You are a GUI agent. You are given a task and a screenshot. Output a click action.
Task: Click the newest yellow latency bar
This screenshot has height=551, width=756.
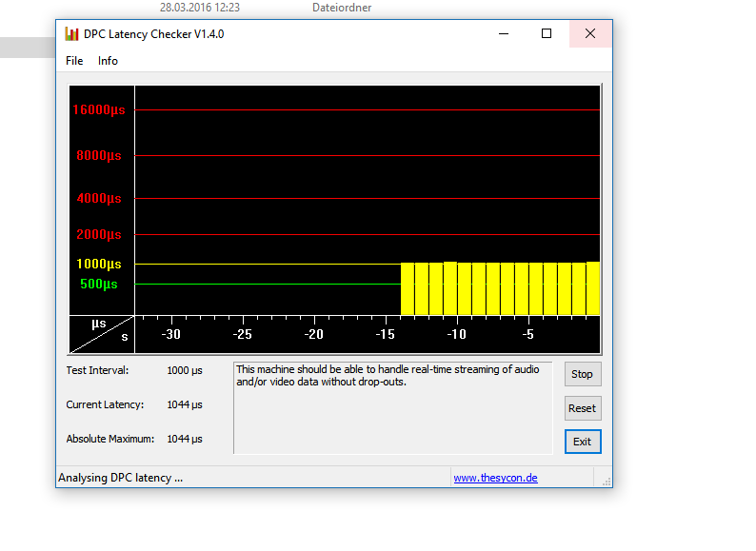pyautogui.click(x=593, y=288)
